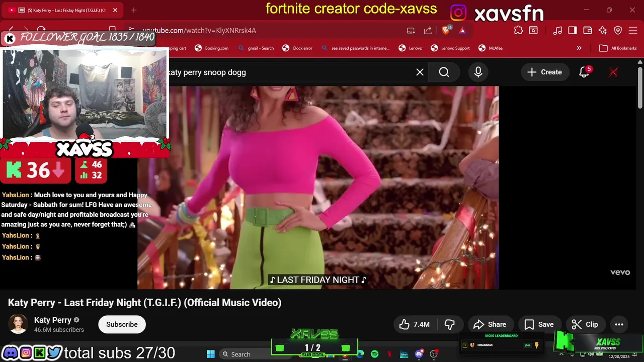Open Windows Start menu
This screenshot has height=362, width=644.
[211, 354]
